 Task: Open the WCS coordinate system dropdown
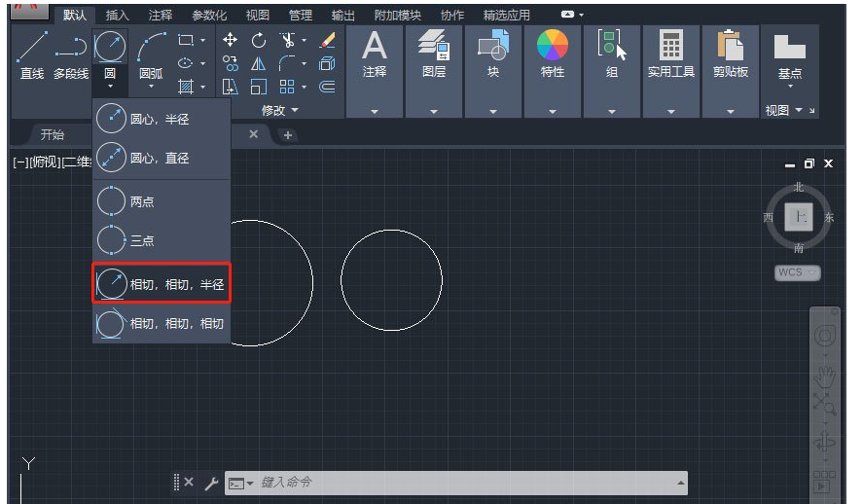tap(798, 272)
